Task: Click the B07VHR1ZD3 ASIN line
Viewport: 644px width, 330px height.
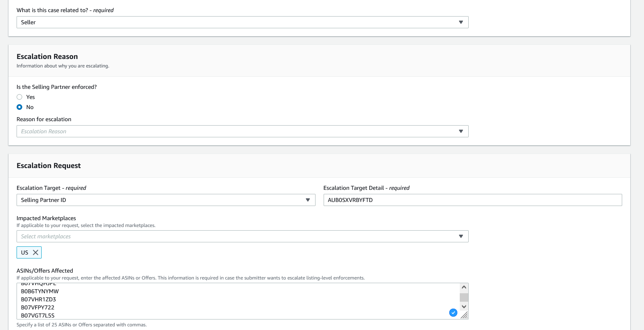Action: tap(38, 299)
